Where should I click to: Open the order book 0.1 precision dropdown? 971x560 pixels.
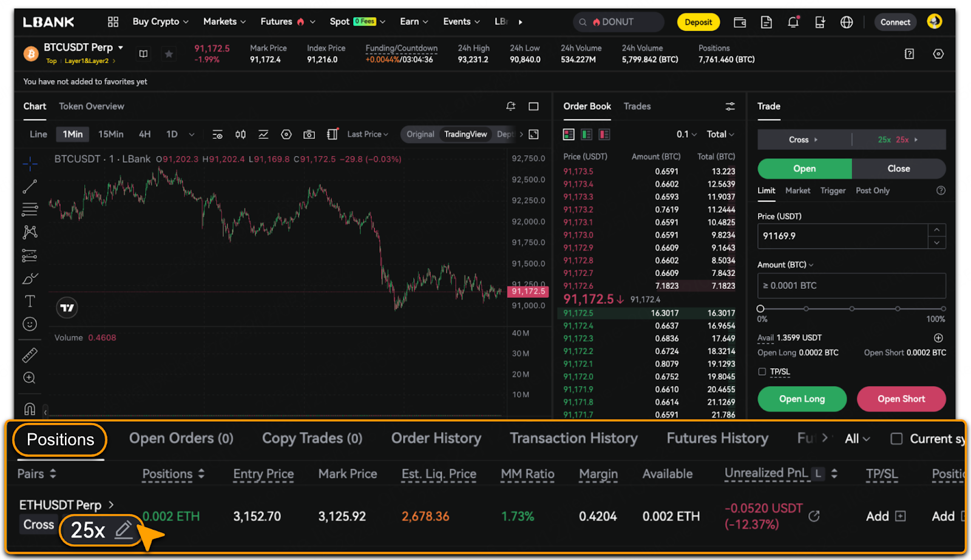686,134
